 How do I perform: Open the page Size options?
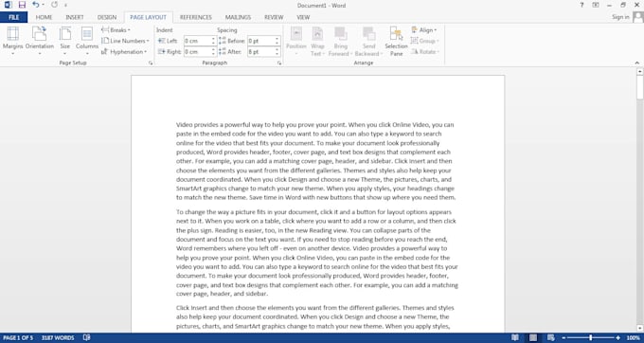pyautogui.click(x=65, y=40)
